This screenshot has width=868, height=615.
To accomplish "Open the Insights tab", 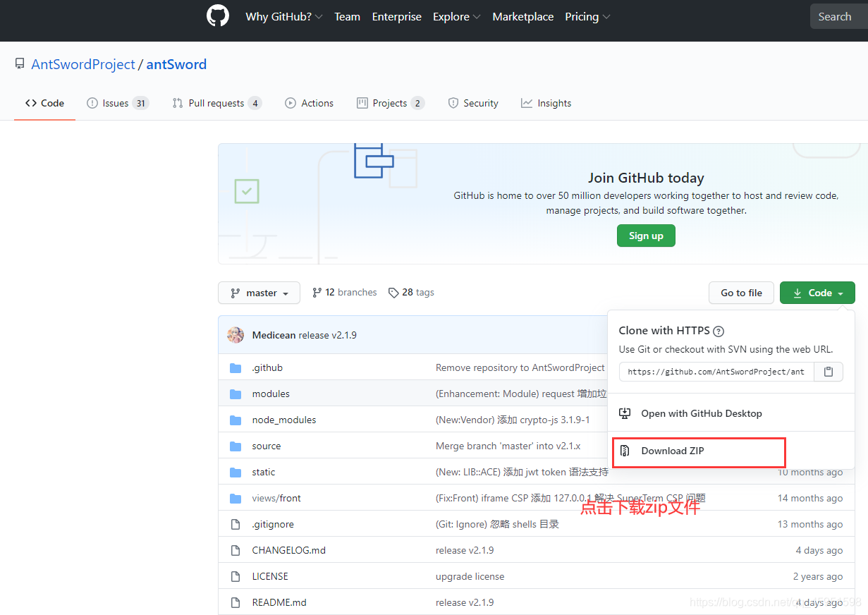I will 546,103.
